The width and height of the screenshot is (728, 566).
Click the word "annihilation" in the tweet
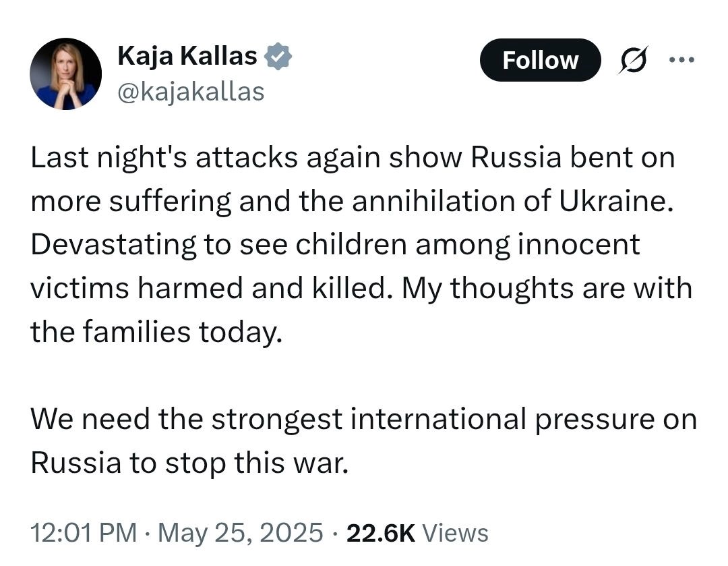pyautogui.click(x=433, y=201)
